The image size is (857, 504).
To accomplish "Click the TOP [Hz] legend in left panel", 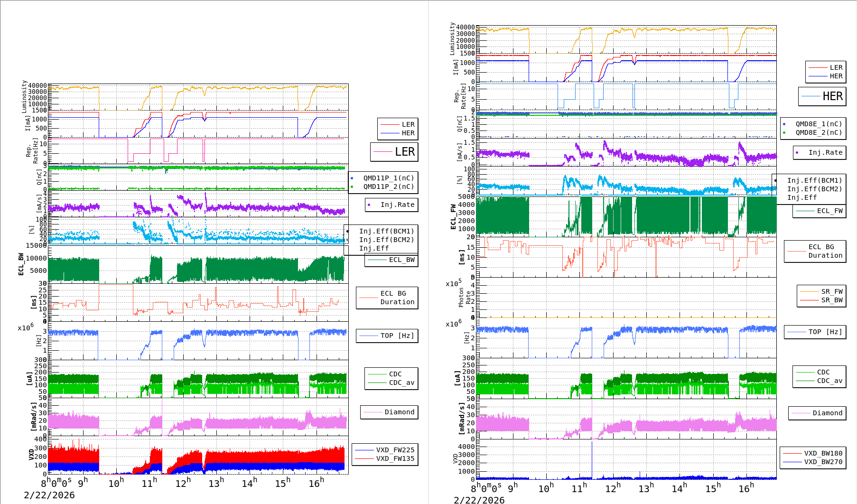I will 387,336.
